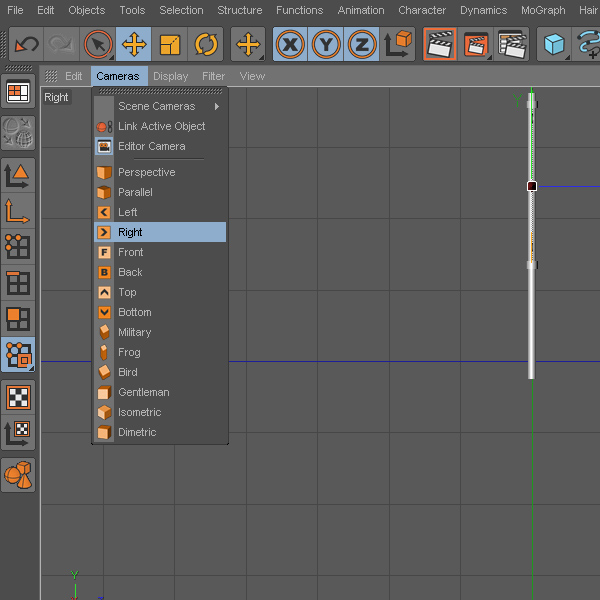
Task: Open the MoGraph menu
Action: click(543, 10)
